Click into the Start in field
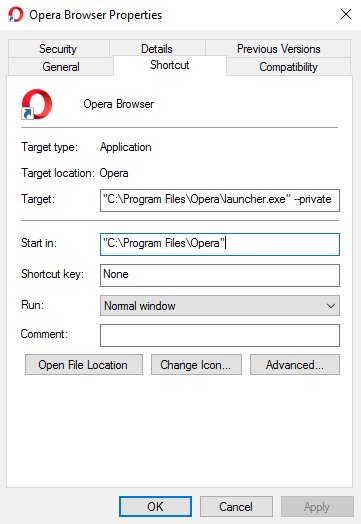The width and height of the screenshot is (361, 524). pyautogui.click(x=220, y=244)
